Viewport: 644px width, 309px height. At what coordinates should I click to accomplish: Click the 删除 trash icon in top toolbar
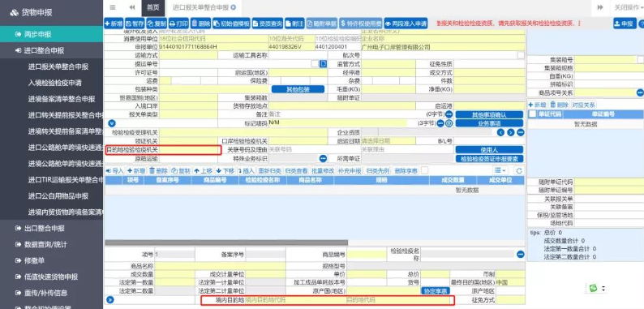(200, 24)
